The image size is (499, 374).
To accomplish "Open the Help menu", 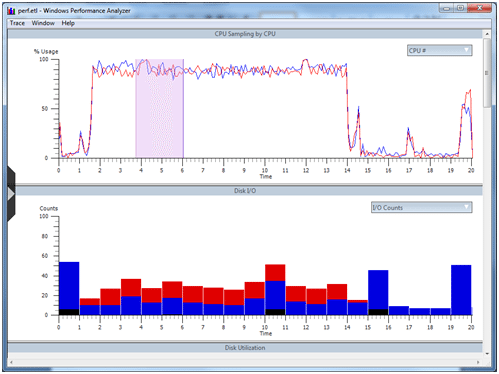I will (x=68, y=23).
